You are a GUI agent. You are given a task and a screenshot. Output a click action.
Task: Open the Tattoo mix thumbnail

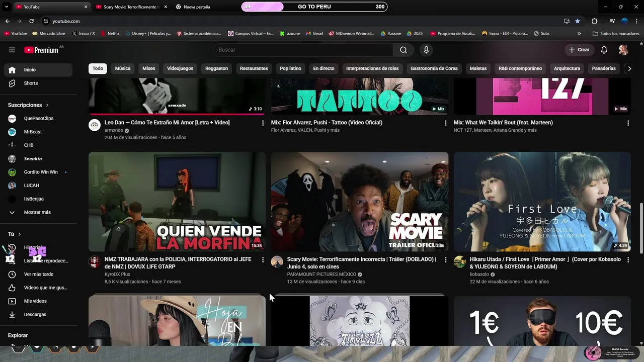(360, 97)
